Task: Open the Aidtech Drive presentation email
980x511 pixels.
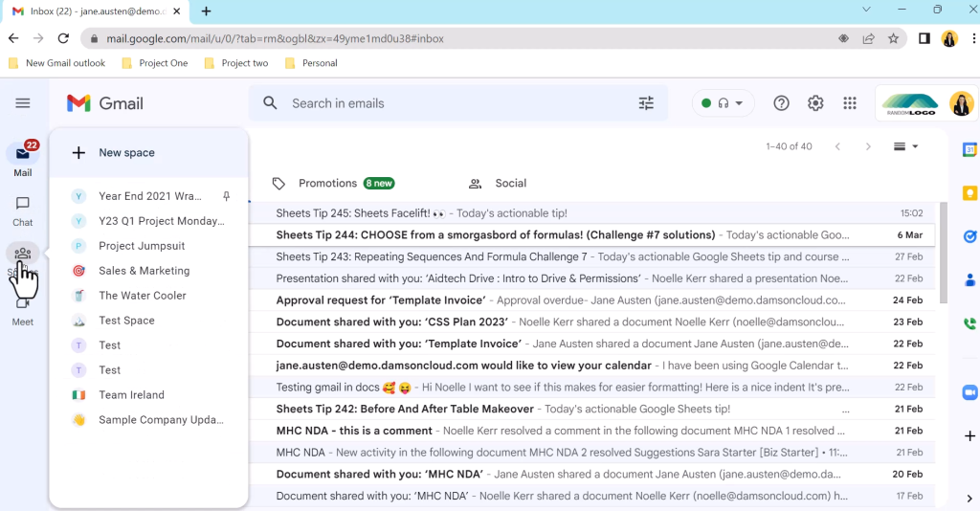Action: (591, 278)
